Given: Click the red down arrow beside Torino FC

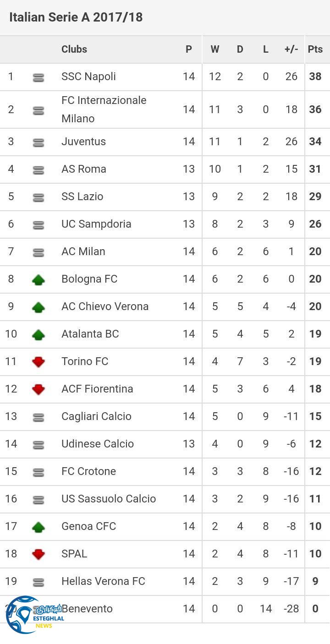Looking at the screenshot, I should (x=38, y=362).
